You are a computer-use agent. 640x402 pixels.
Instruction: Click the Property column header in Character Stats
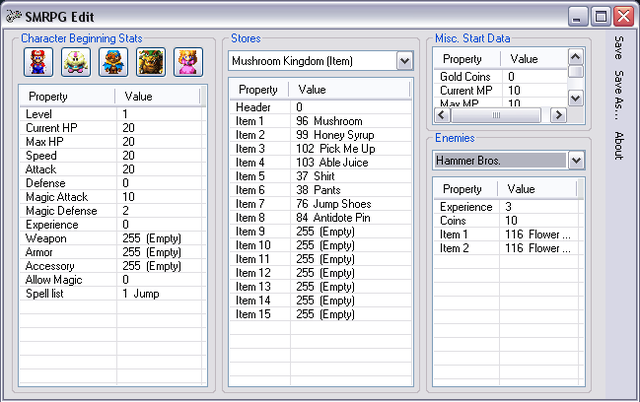(67, 97)
